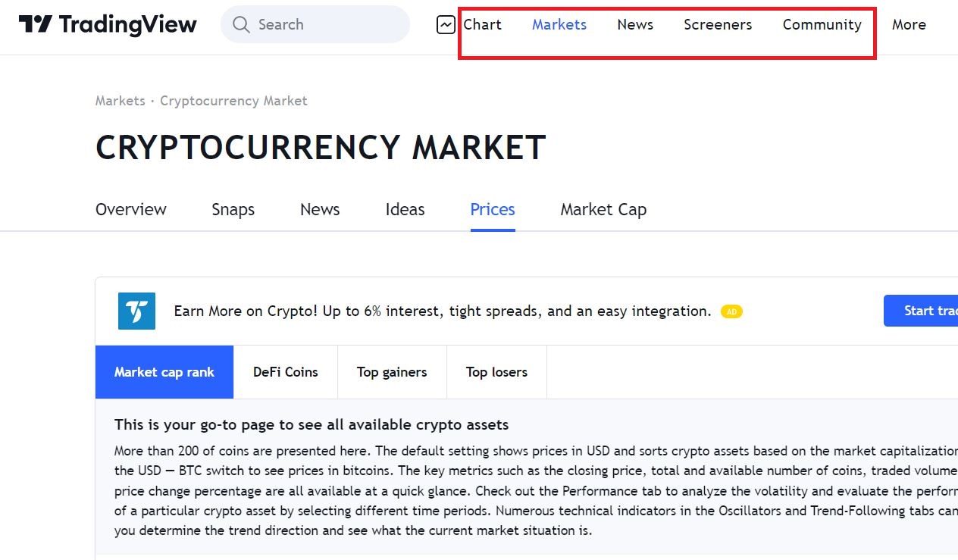
Task: Select the Market Cap tab
Action: (603, 209)
